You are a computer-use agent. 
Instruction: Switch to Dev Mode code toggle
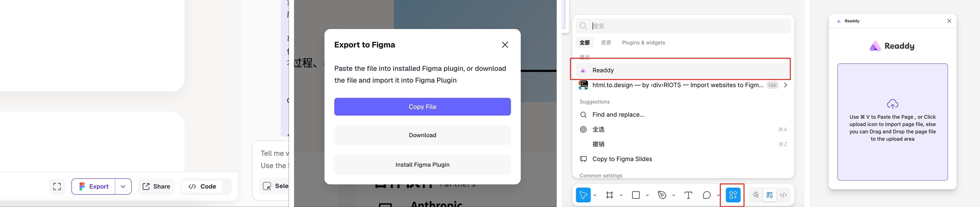784,195
